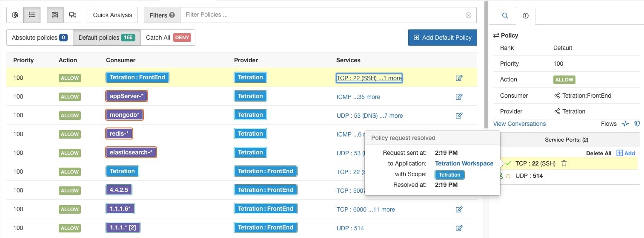Select the 4.4.2.5 consumer tag
The width and height of the screenshot is (644, 238).
point(119,190)
